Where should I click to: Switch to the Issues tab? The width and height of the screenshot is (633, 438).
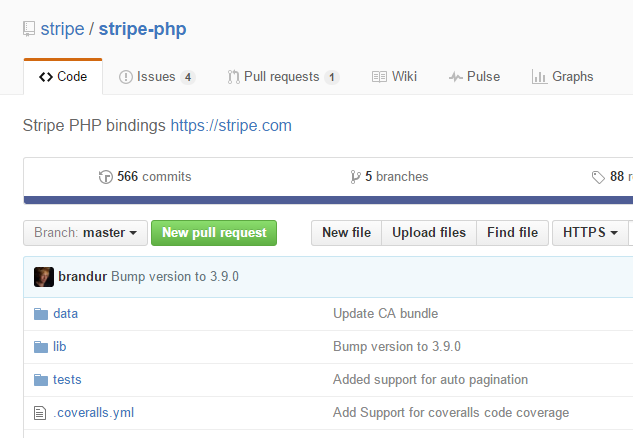click(x=157, y=77)
